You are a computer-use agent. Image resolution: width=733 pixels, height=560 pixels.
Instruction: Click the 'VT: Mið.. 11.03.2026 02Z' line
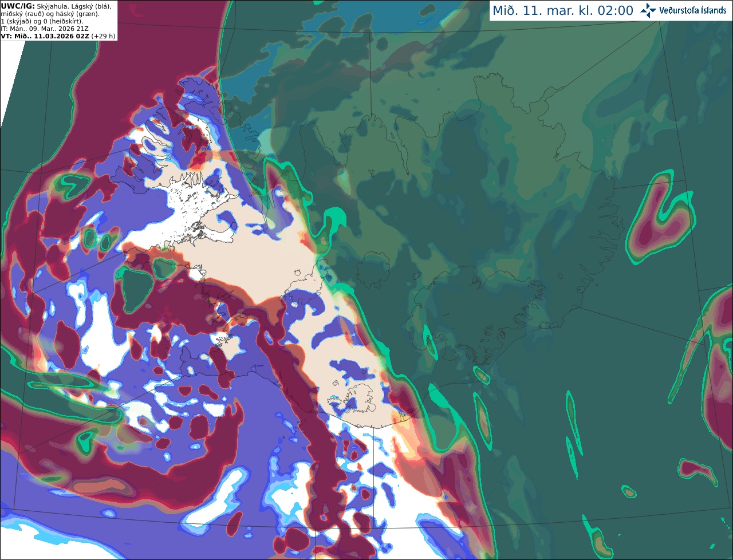click(45, 36)
